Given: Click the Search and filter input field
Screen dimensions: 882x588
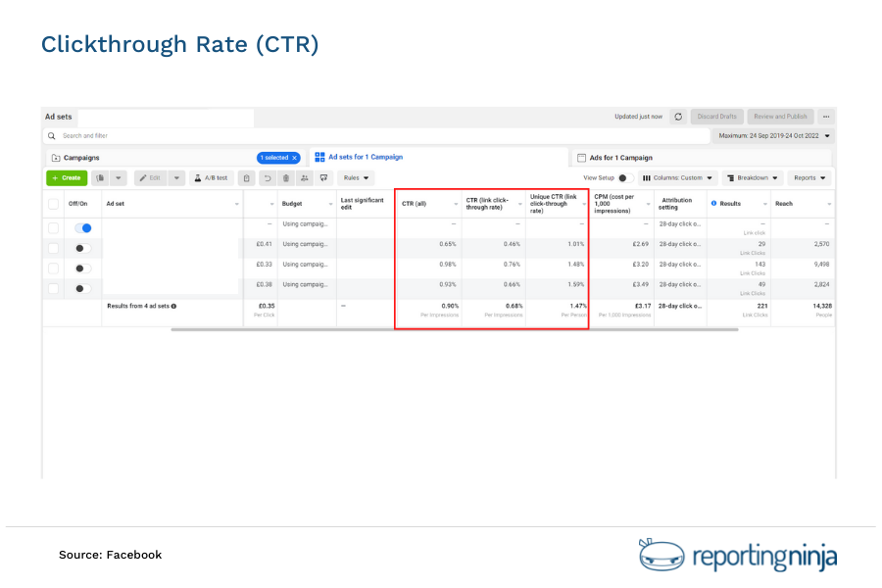Looking at the screenshot, I should point(118,136).
